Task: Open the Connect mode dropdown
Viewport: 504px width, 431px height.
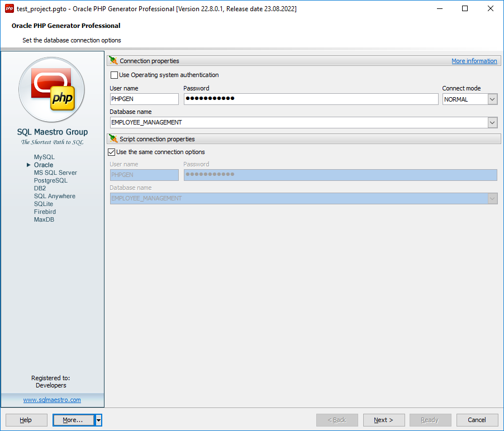Action: click(492, 99)
